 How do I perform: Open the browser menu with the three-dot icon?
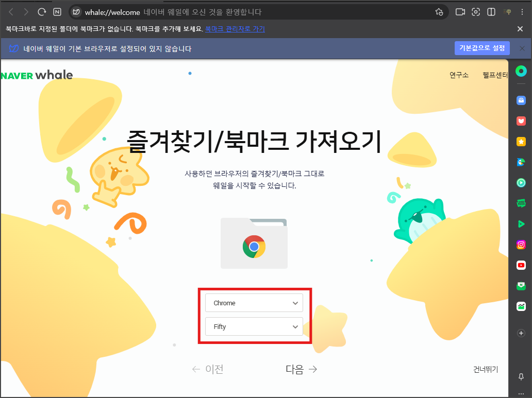click(522, 12)
